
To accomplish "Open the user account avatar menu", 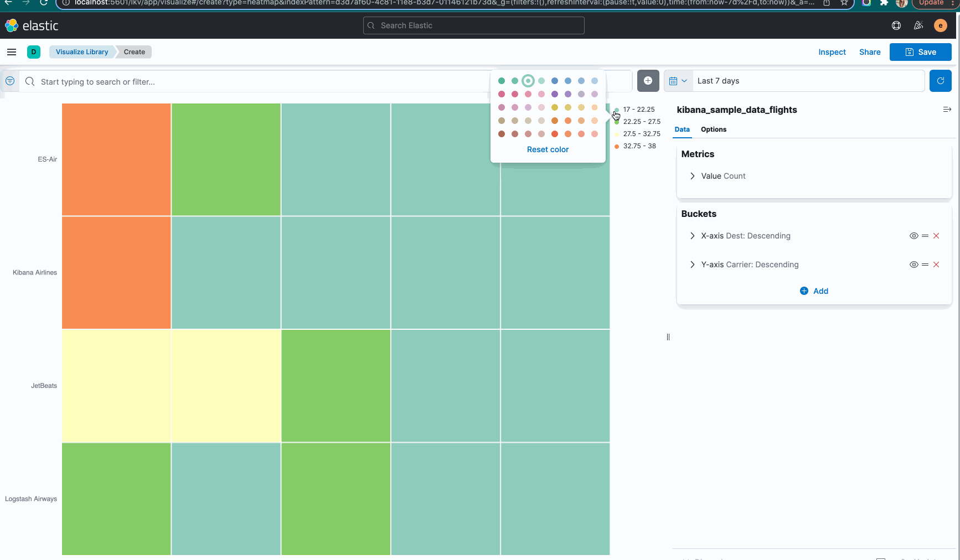I will [x=940, y=25].
